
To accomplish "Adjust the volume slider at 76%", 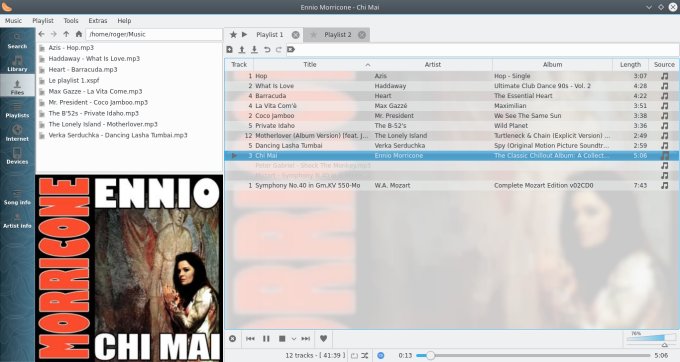I will click(651, 338).
